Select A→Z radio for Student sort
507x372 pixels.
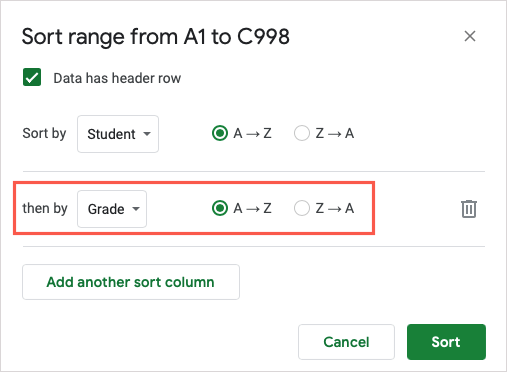point(220,133)
